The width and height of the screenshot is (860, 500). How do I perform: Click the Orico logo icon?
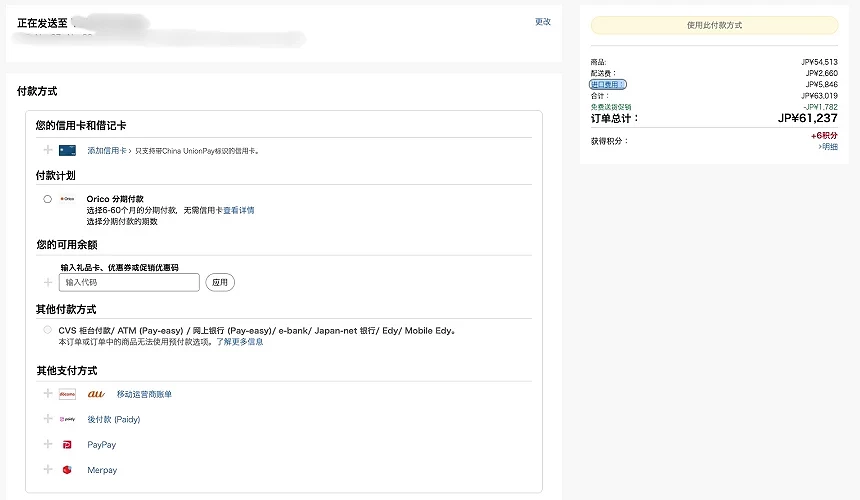67,199
